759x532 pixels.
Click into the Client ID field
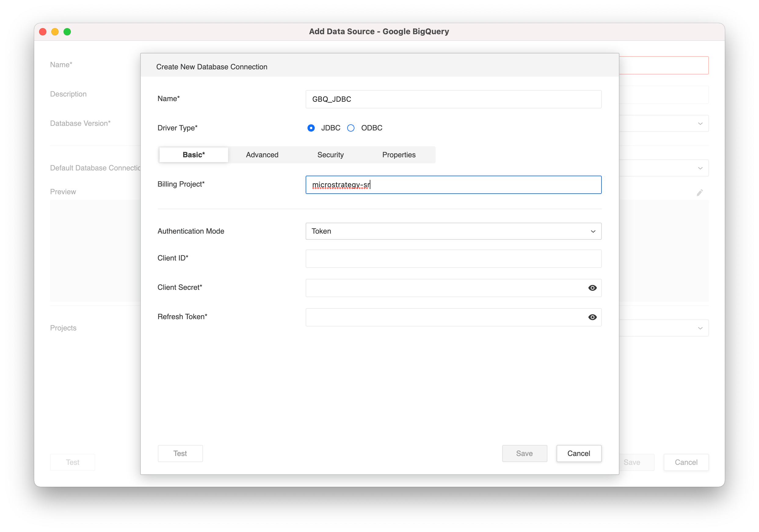tap(453, 258)
